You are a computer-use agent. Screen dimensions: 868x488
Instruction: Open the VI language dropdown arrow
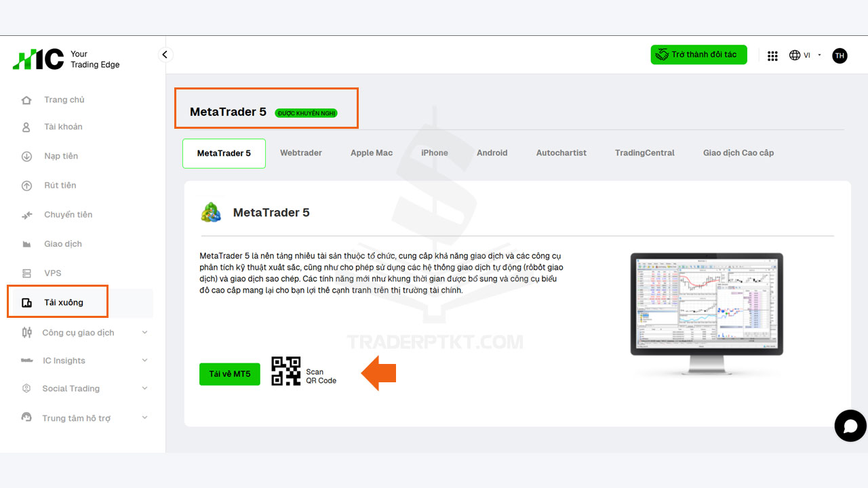click(819, 56)
